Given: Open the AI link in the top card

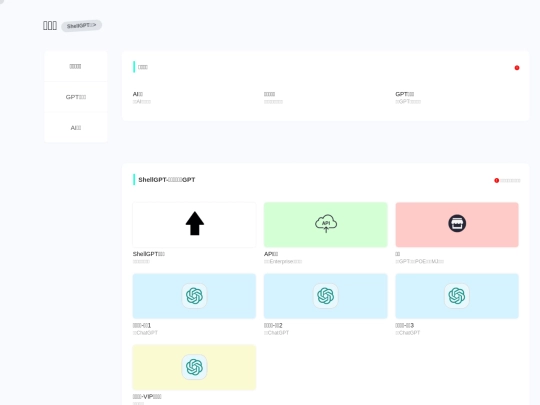Looking at the screenshot, I should [x=138, y=94].
